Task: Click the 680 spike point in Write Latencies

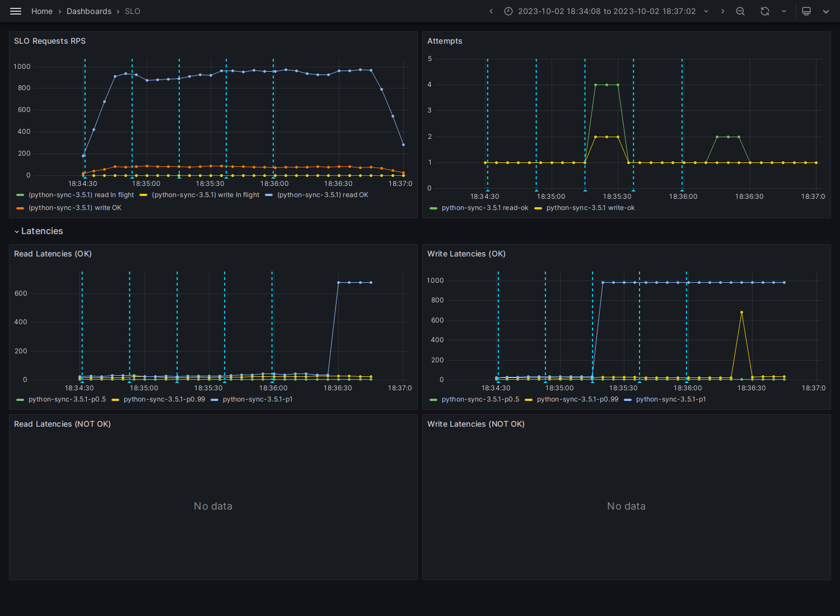Action: tap(741, 312)
